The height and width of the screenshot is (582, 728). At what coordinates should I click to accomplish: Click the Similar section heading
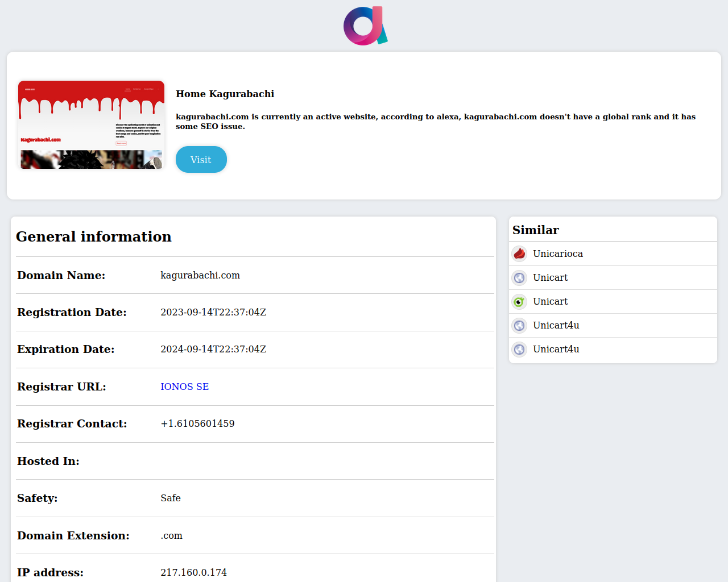pos(536,230)
